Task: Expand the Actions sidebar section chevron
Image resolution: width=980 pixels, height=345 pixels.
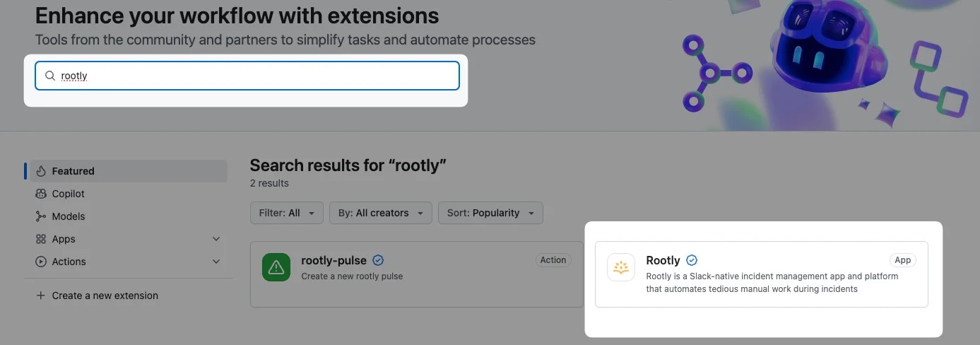Action: click(216, 262)
